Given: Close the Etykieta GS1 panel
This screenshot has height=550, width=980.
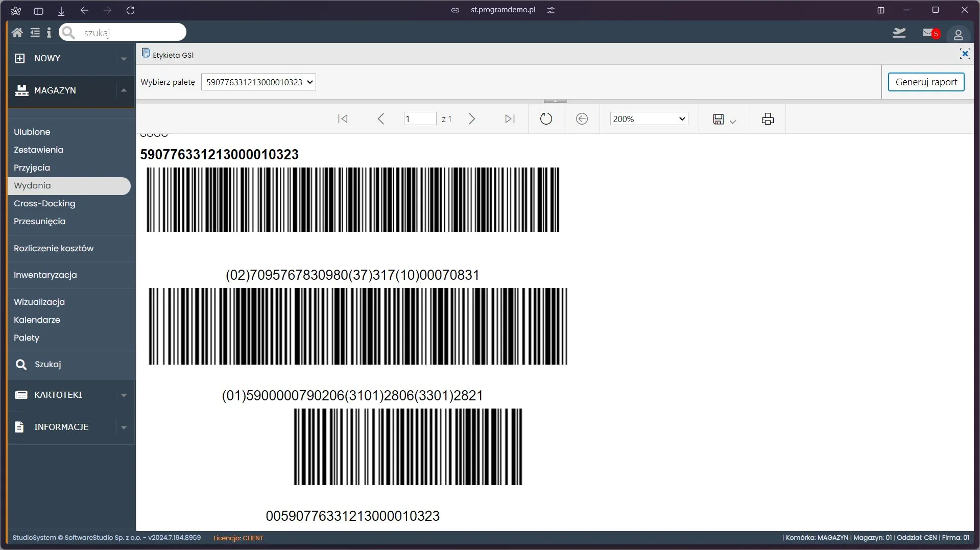Looking at the screenshot, I should pos(964,54).
